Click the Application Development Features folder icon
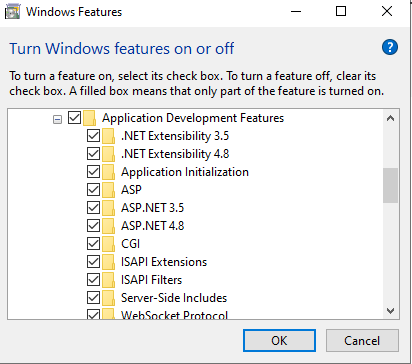This screenshot has height=364, width=412. pyautogui.click(x=90, y=118)
